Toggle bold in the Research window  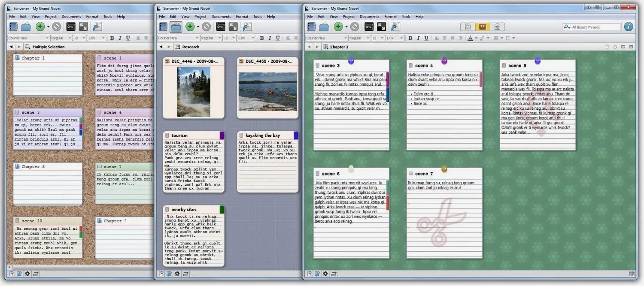coord(262,38)
